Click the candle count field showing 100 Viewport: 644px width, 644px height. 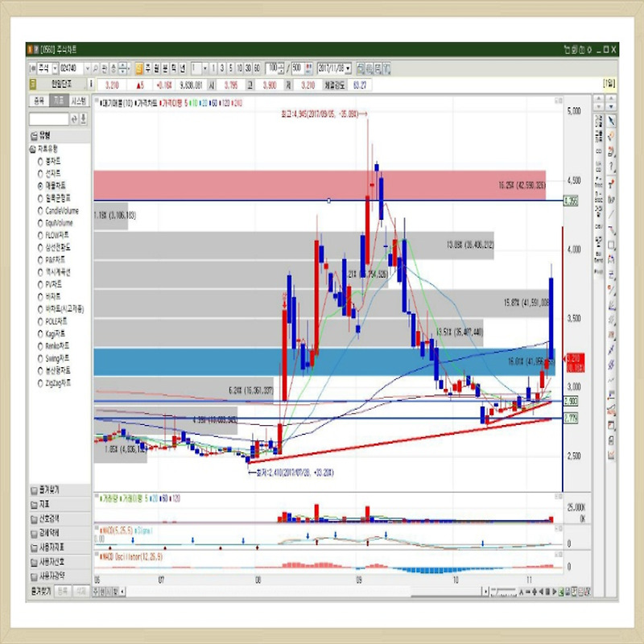[272, 68]
